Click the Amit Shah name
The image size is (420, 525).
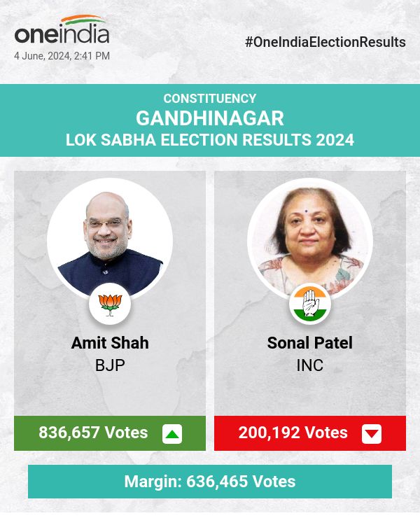110,343
